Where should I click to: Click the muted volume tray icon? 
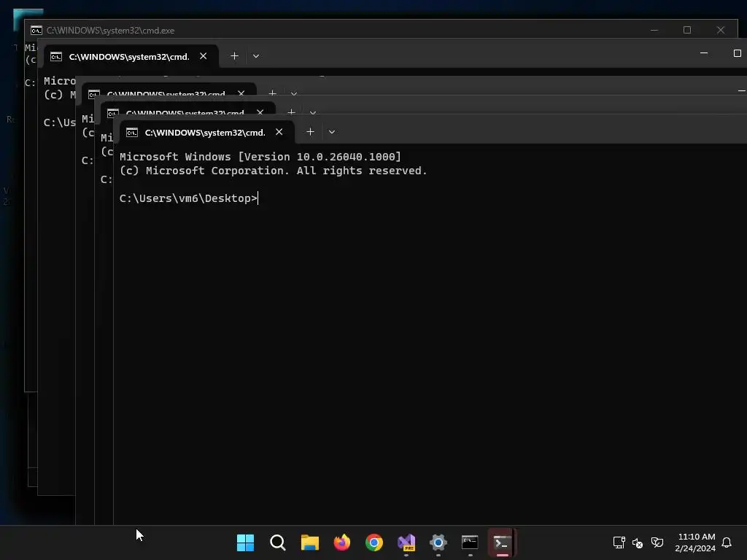638,542
